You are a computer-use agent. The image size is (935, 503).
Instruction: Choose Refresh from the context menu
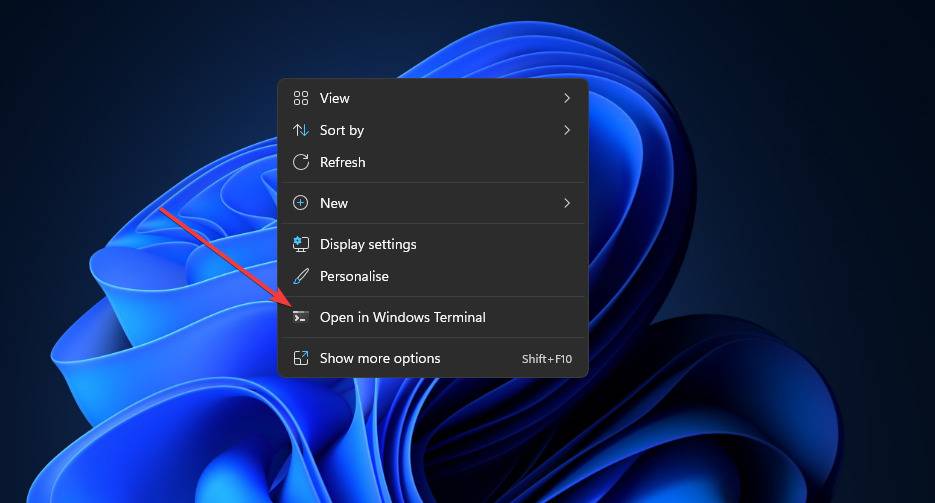433,162
